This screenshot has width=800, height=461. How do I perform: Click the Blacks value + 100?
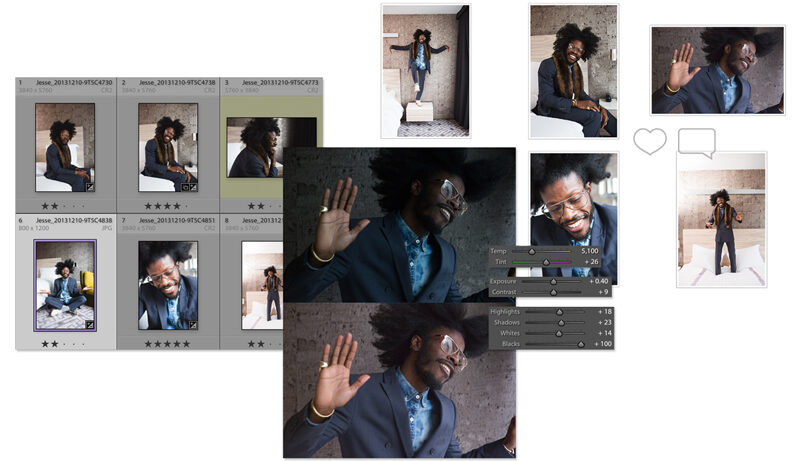[x=603, y=344]
